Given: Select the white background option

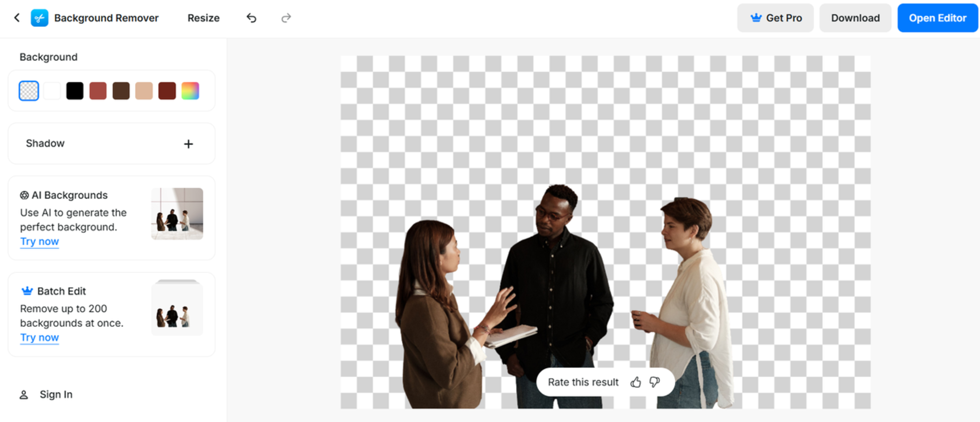Looking at the screenshot, I should [x=52, y=91].
